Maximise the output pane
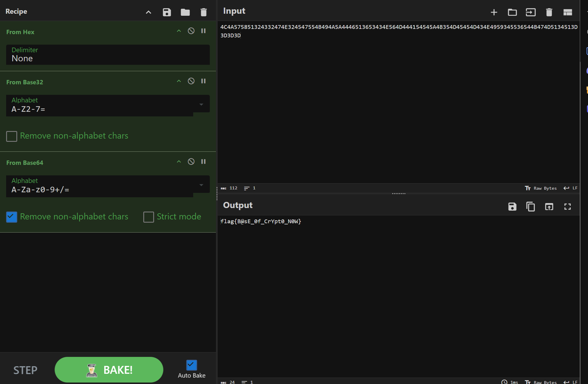588x384 pixels. (x=567, y=207)
